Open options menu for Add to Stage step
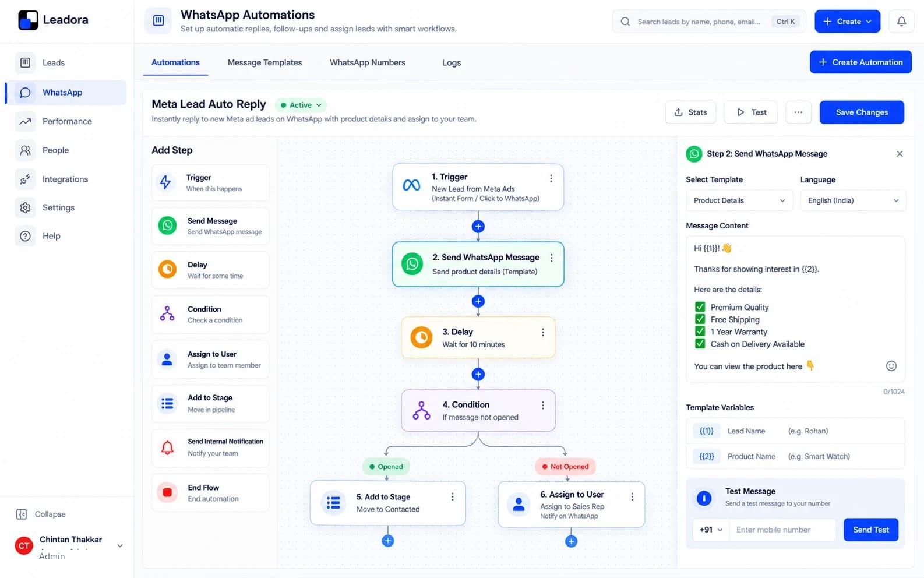 (x=452, y=496)
